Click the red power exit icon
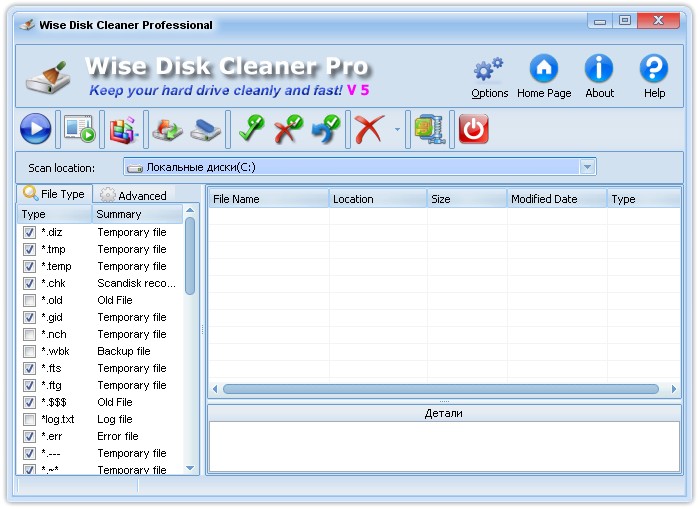Screen dimensions: 700x509 (x=473, y=129)
